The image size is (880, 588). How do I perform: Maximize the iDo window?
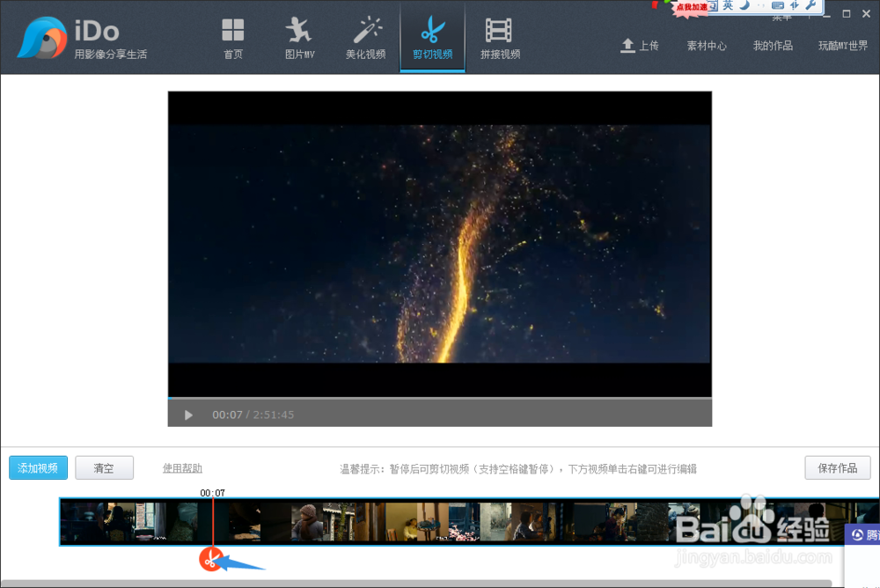point(847,14)
